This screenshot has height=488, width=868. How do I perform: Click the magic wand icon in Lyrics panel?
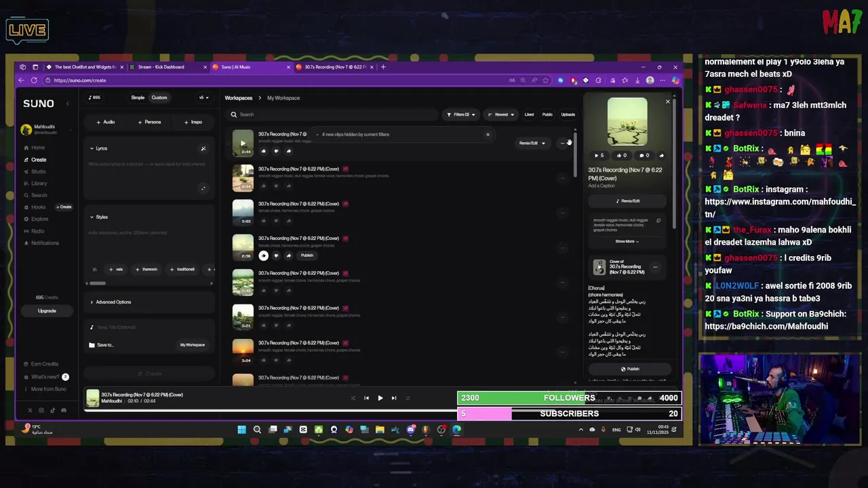click(203, 148)
